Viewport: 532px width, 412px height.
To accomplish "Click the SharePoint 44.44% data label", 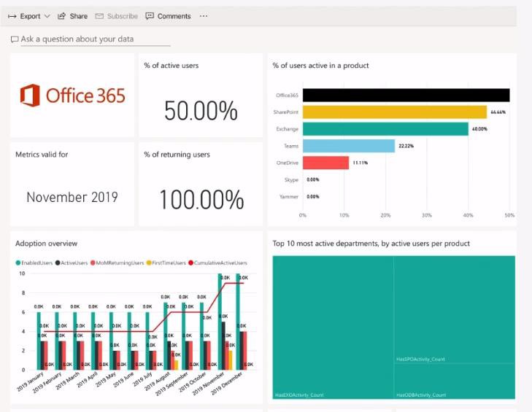I will pos(498,112).
